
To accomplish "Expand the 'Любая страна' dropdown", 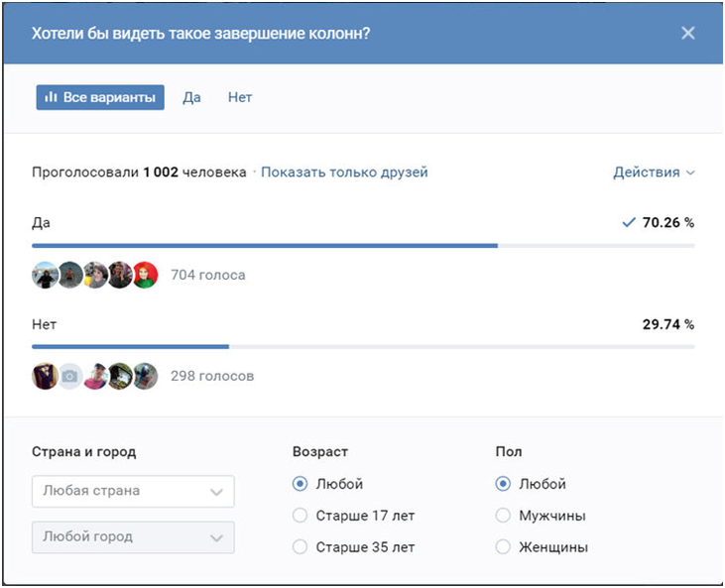I will [134, 491].
